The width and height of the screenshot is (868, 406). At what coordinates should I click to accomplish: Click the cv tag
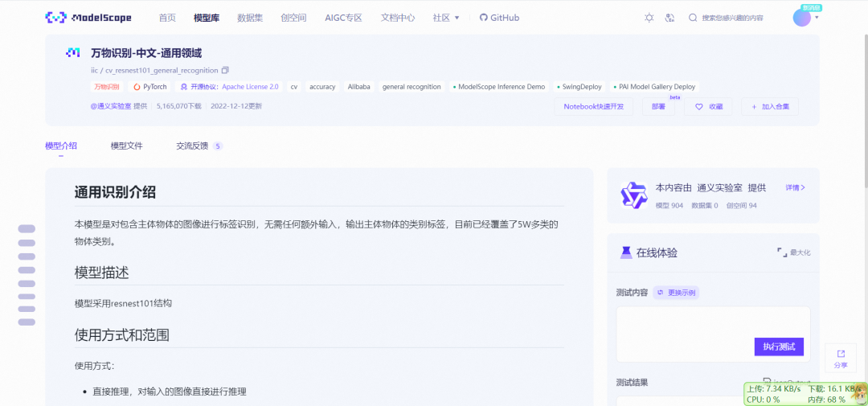[x=294, y=87]
